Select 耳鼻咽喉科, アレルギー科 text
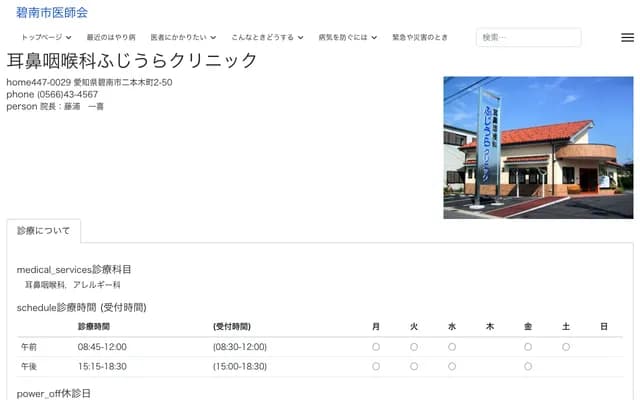This screenshot has height=400, width=640. coord(73,285)
